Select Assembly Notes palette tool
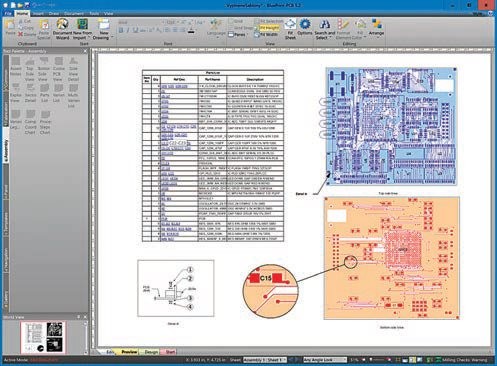Image resolution: width=497 pixels, height=366 pixels. point(16,67)
